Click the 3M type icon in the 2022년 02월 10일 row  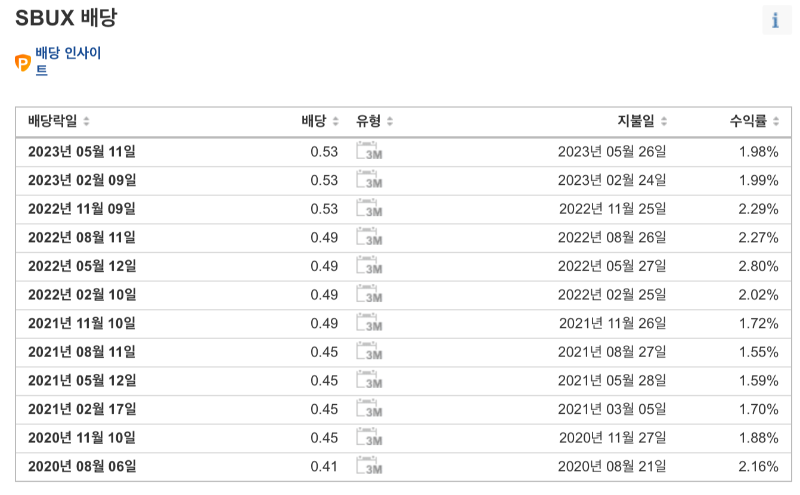[369, 294]
